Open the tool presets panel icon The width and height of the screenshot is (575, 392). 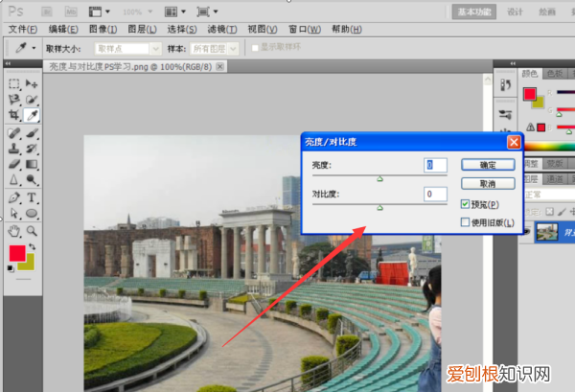click(x=506, y=115)
